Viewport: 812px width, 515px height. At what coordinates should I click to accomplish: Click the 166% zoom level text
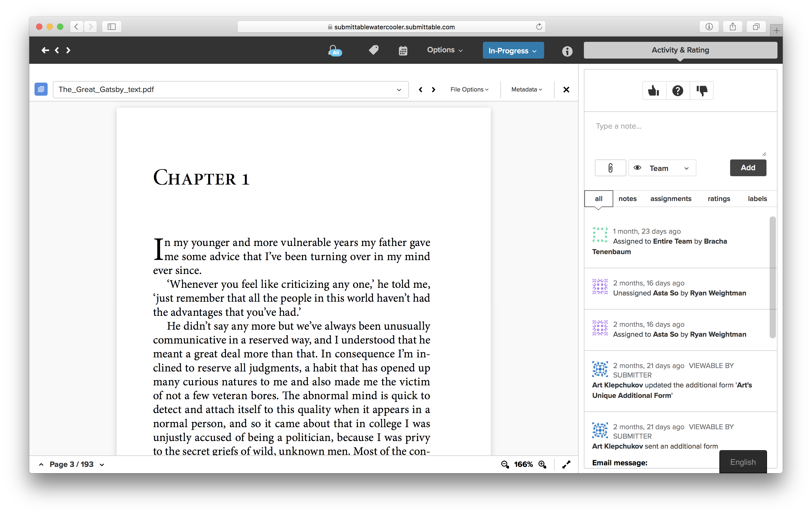tap(523, 465)
